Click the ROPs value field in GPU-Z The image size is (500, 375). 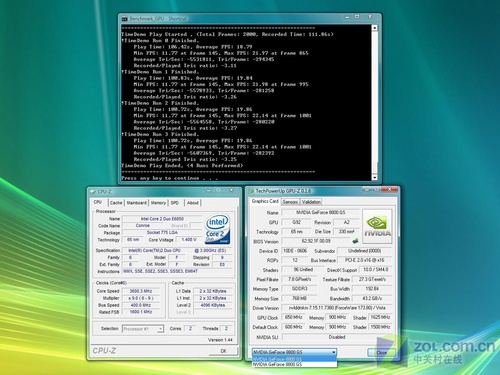[x=295, y=260]
